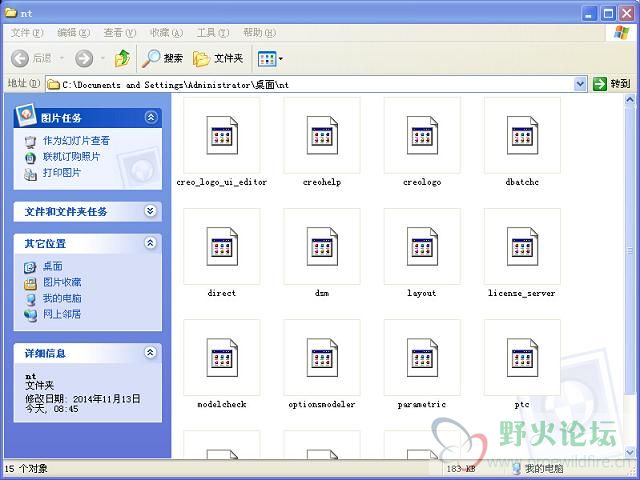Click 作为幻灯片查看 link
This screenshot has height=480, width=640.
tap(76, 141)
